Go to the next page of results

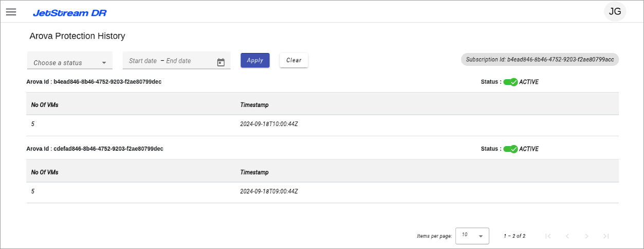tap(586, 236)
